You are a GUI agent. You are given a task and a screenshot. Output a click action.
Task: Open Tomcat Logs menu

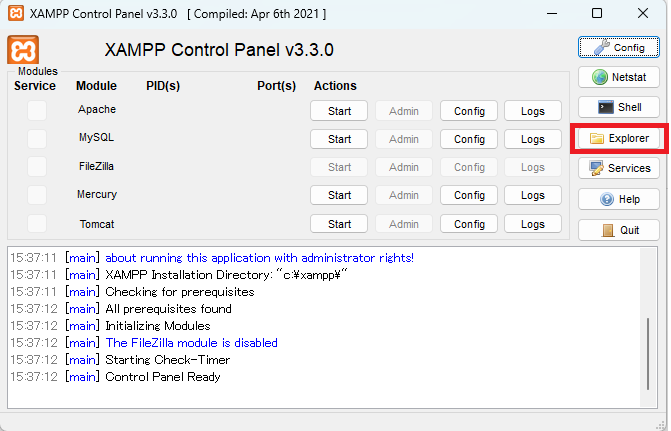(x=533, y=224)
